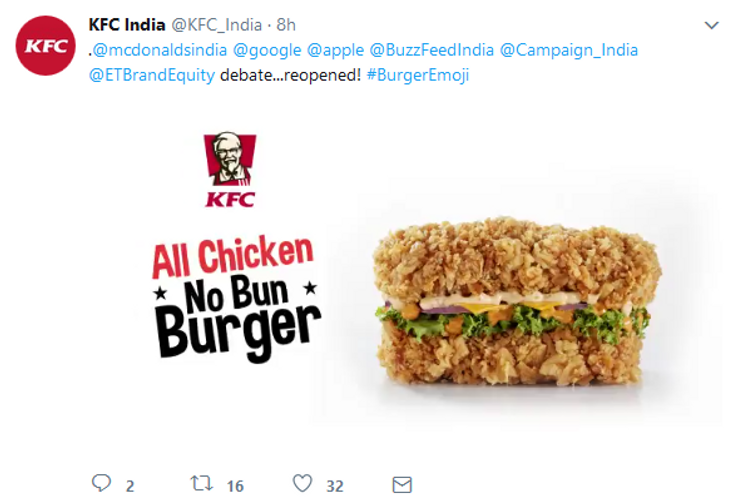729x500 pixels.
Task: Retweet this KFC India tweet
Action: [201, 484]
